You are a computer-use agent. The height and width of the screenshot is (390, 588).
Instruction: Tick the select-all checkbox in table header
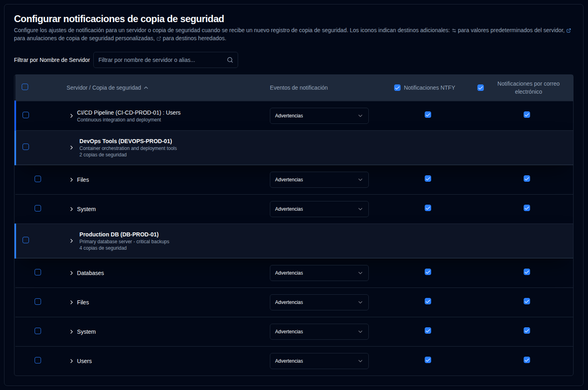pyautogui.click(x=25, y=87)
